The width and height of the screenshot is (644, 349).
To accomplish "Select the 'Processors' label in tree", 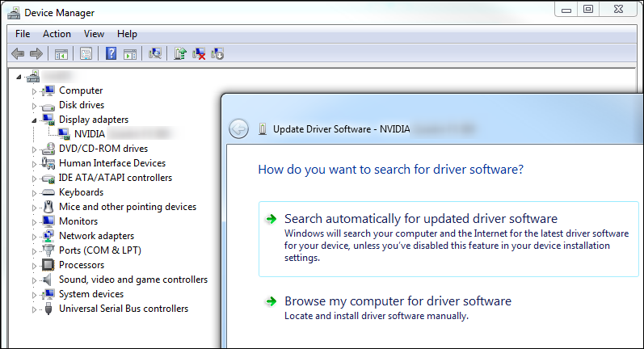I will point(82,265).
